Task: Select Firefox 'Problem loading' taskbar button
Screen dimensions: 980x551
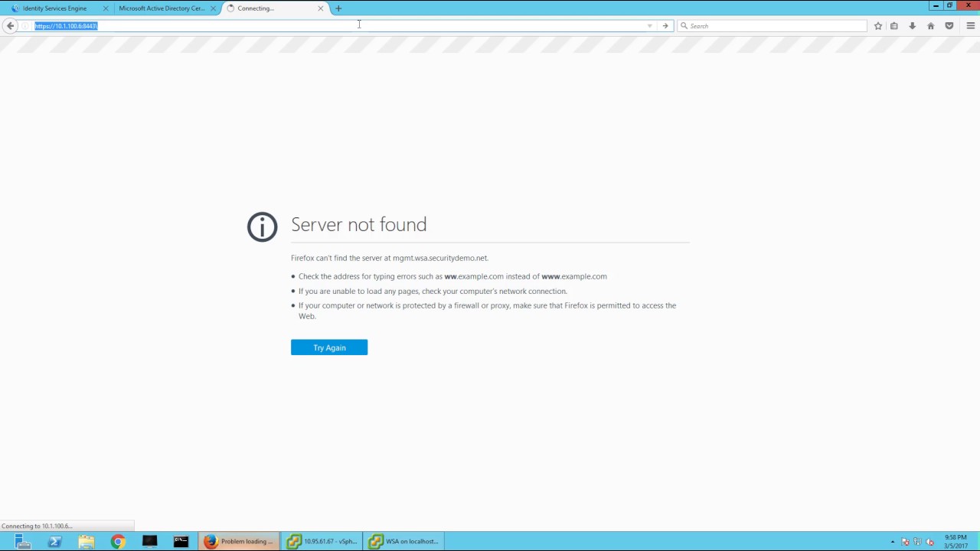Action: coord(239,542)
